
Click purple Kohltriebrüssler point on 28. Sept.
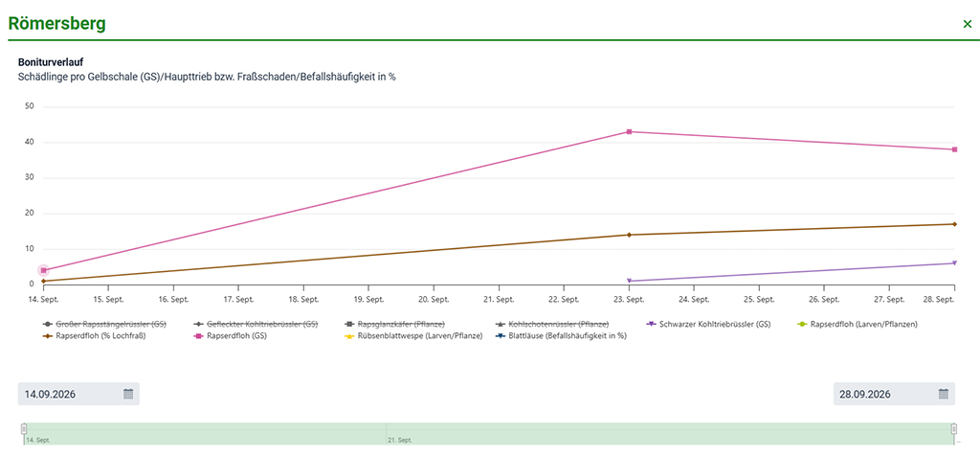pos(954,262)
